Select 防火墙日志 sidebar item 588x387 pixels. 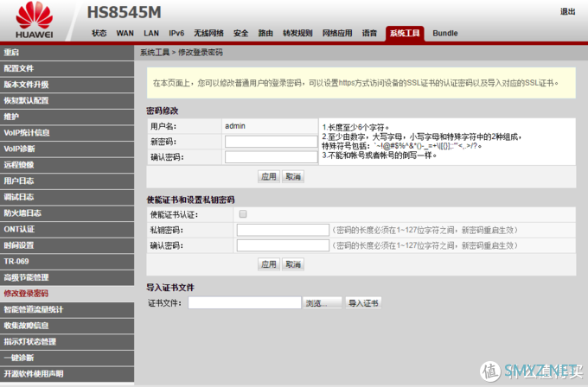tap(67, 213)
